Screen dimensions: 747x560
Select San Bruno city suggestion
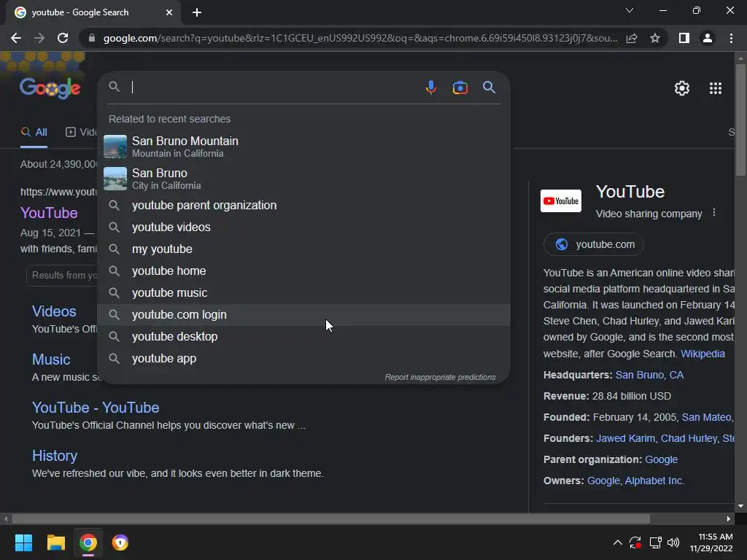[x=303, y=179]
